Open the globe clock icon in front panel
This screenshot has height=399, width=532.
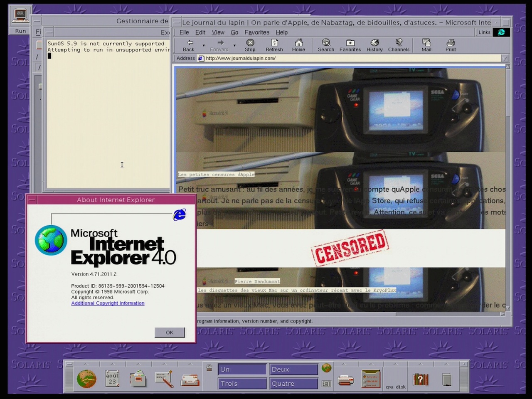(x=86, y=379)
